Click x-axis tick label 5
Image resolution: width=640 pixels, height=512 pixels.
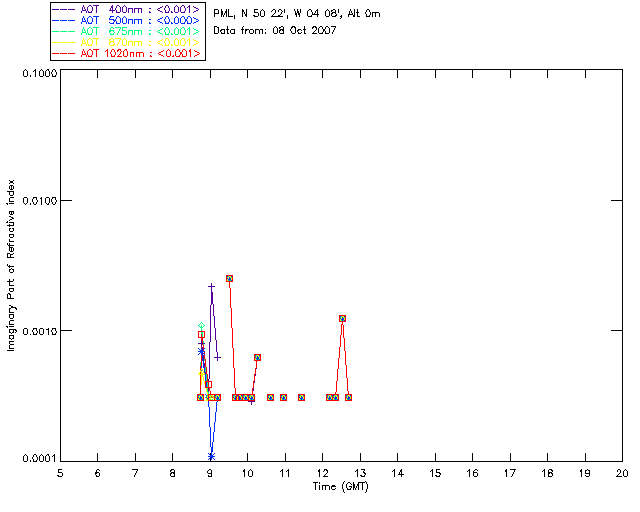click(x=60, y=473)
